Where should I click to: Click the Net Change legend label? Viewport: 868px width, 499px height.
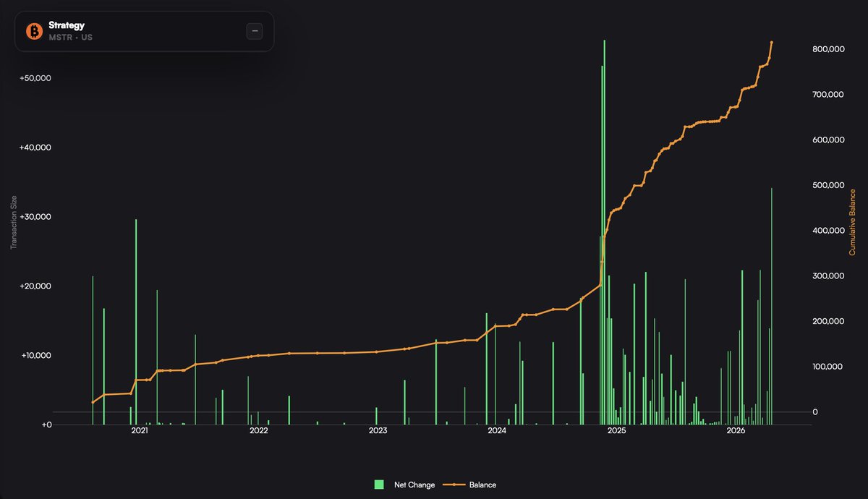(x=414, y=485)
